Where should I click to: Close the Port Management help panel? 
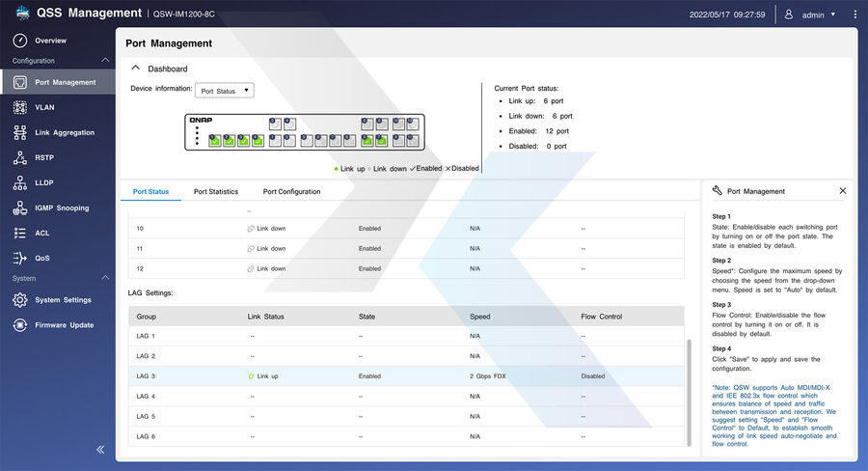[842, 191]
